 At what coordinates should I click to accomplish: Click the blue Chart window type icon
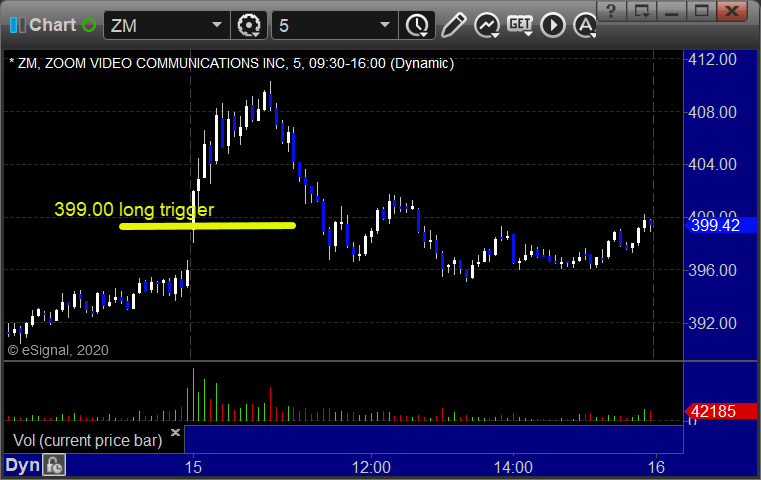coord(17,25)
